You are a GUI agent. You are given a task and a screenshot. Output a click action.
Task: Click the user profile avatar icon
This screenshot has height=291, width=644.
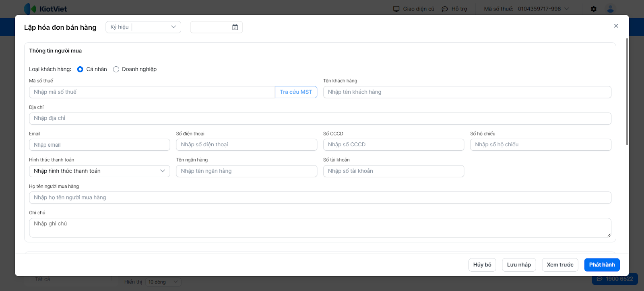(611, 9)
